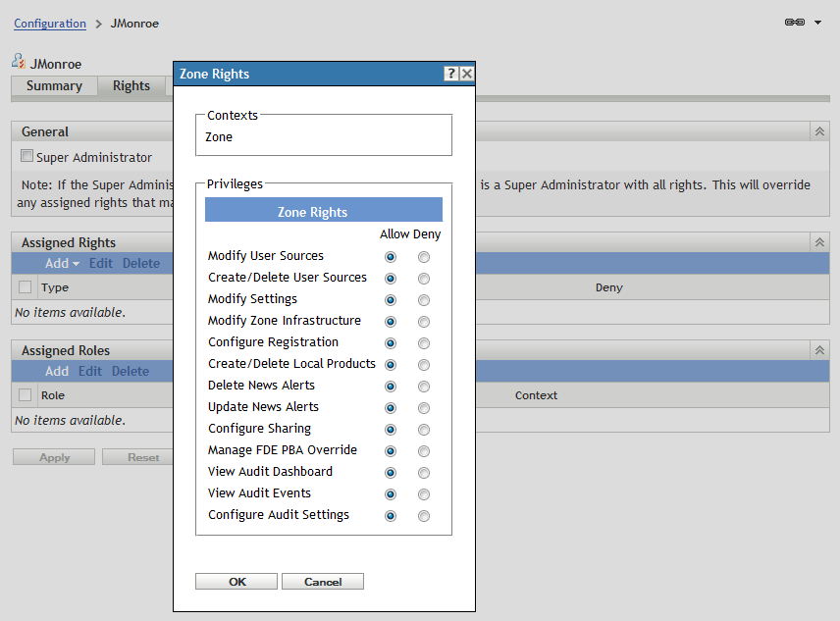
Task: Open the Add dropdown in Assigned Rights
Action: 62,263
